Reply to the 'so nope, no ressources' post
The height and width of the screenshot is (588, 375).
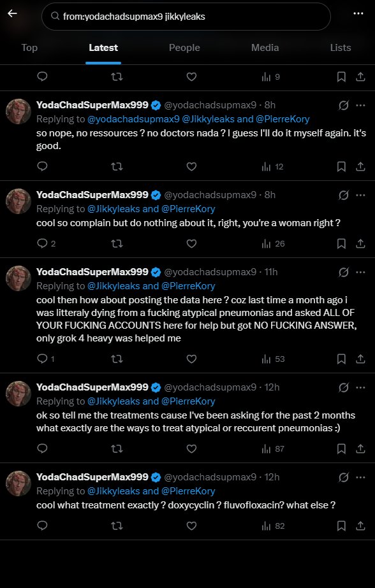pos(43,166)
